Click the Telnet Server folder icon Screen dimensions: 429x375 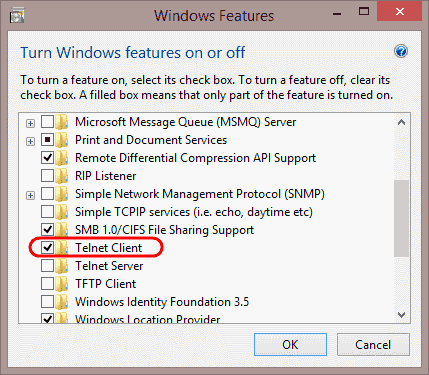coord(62,266)
